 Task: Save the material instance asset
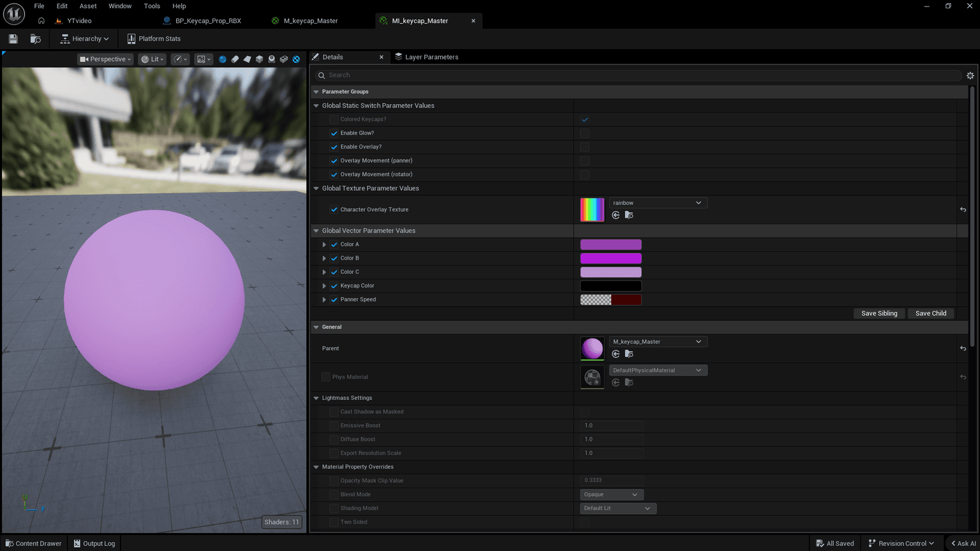coord(13,39)
